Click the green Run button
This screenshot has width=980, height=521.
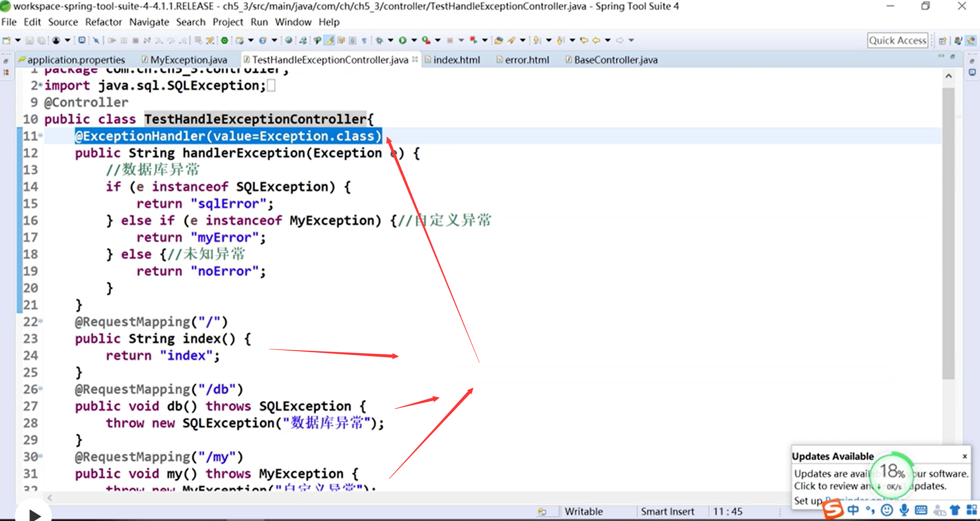pos(402,40)
